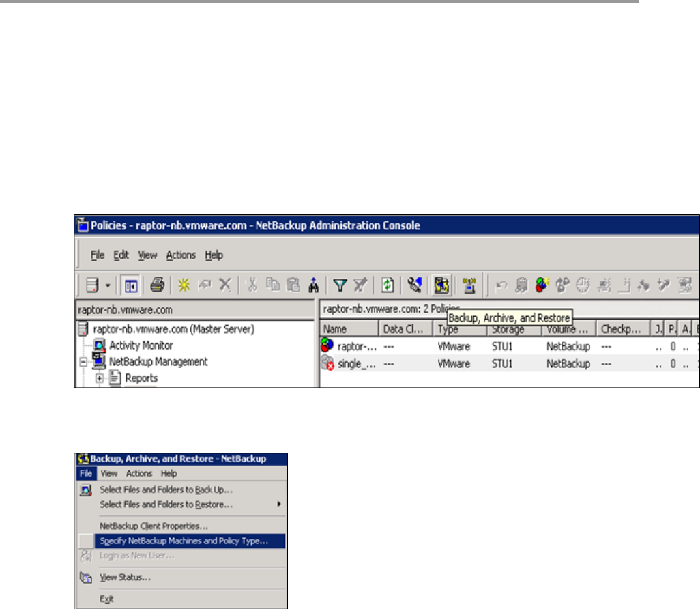Viewport: 700px width, 609px height.
Task: Choose Exit in the File menu
Action: coord(181,599)
